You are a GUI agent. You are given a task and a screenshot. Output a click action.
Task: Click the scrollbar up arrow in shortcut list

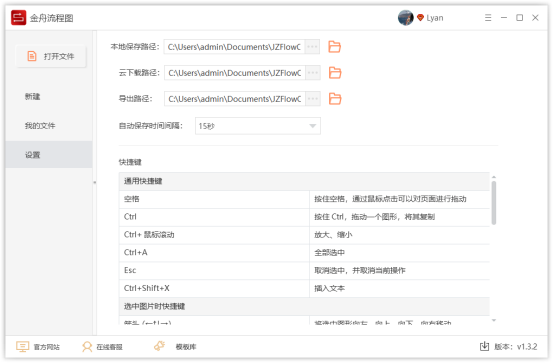(x=494, y=177)
